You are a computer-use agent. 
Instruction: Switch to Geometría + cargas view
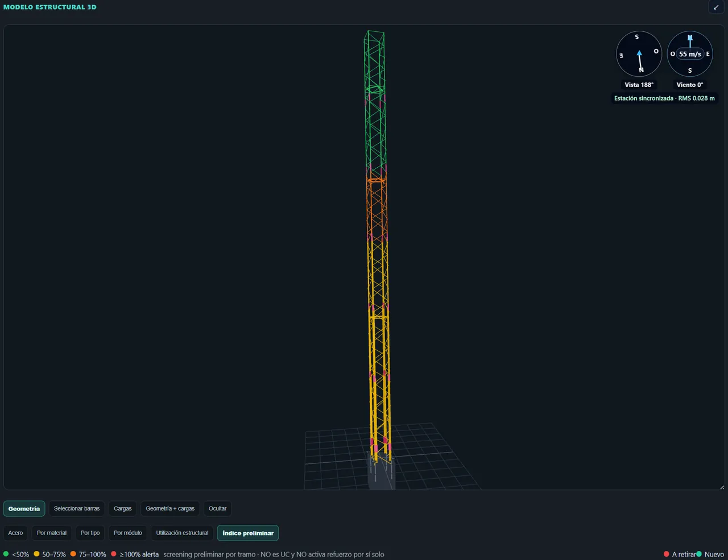(x=170, y=509)
